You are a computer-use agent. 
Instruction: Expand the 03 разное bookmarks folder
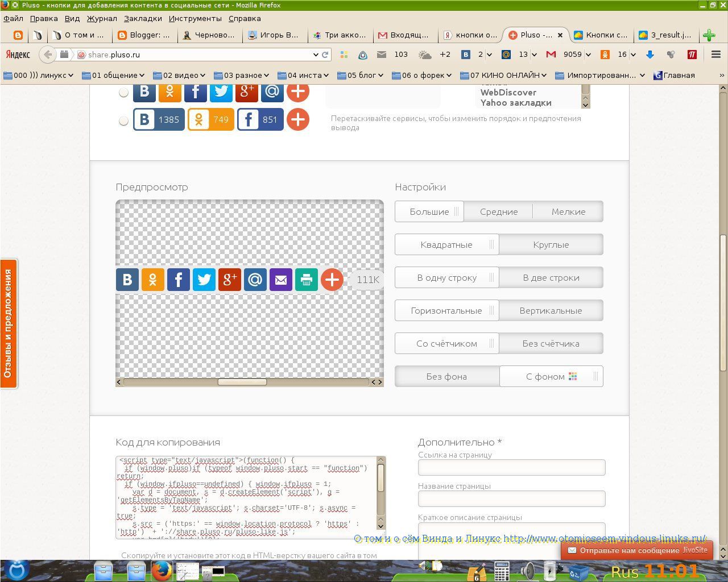tap(242, 75)
